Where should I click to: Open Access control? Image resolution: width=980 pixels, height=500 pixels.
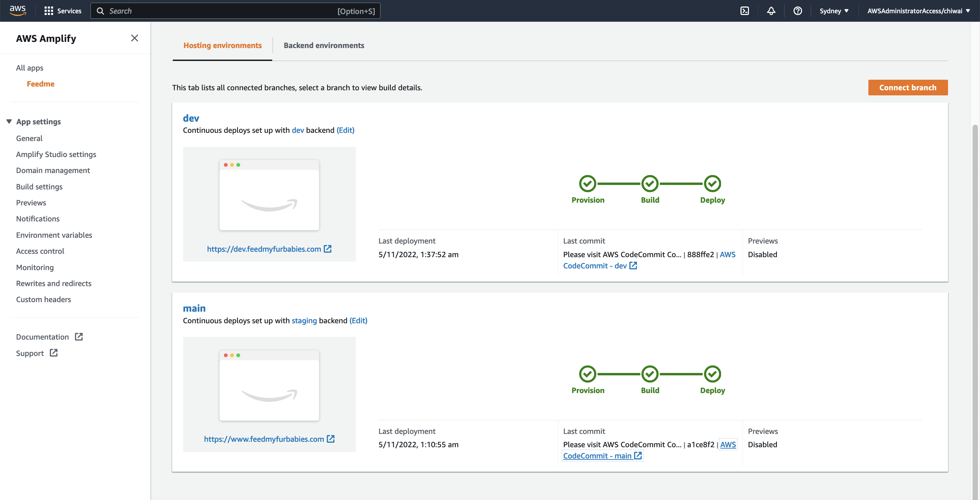(40, 251)
